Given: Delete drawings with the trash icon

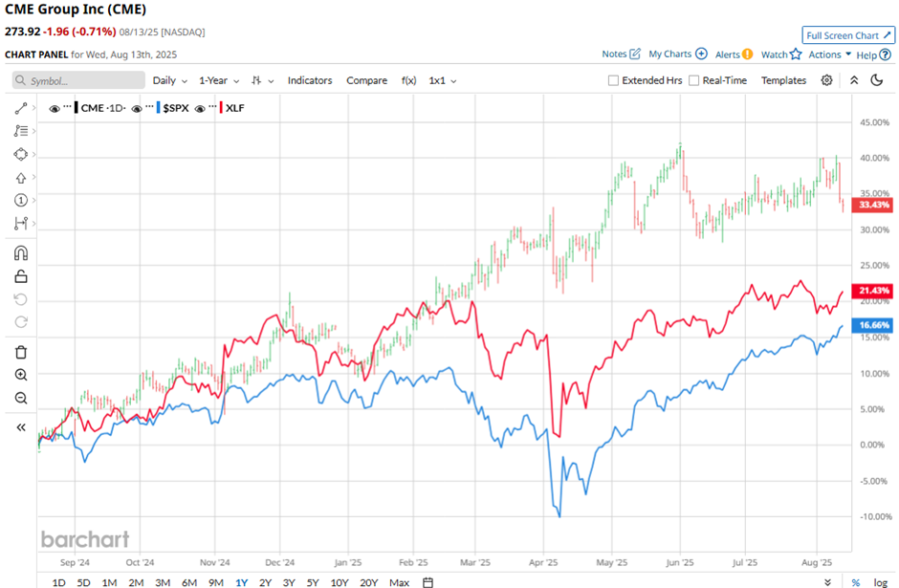Looking at the screenshot, I should coord(21,352).
